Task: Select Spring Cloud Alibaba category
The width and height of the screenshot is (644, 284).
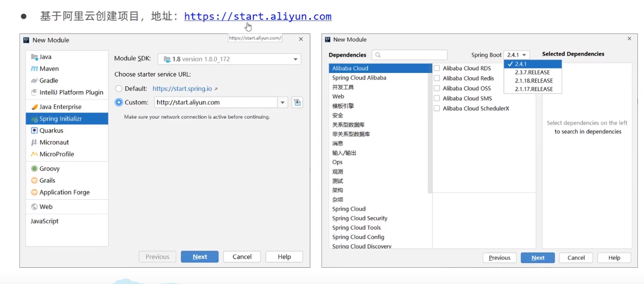Action: coord(378,78)
